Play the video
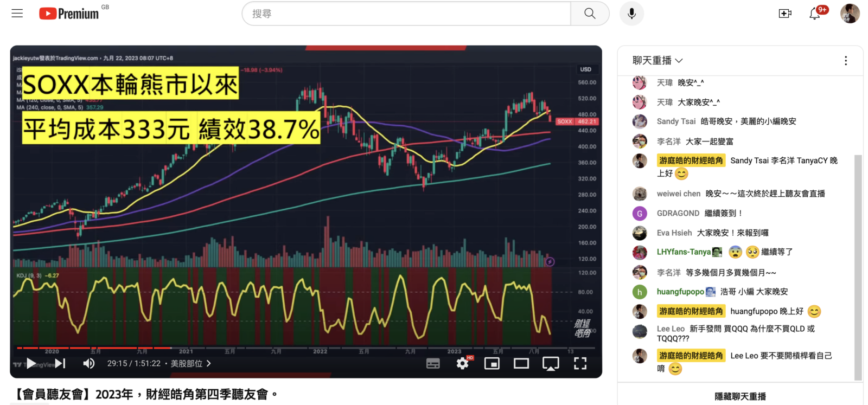This screenshot has height=405, width=868. (31, 363)
